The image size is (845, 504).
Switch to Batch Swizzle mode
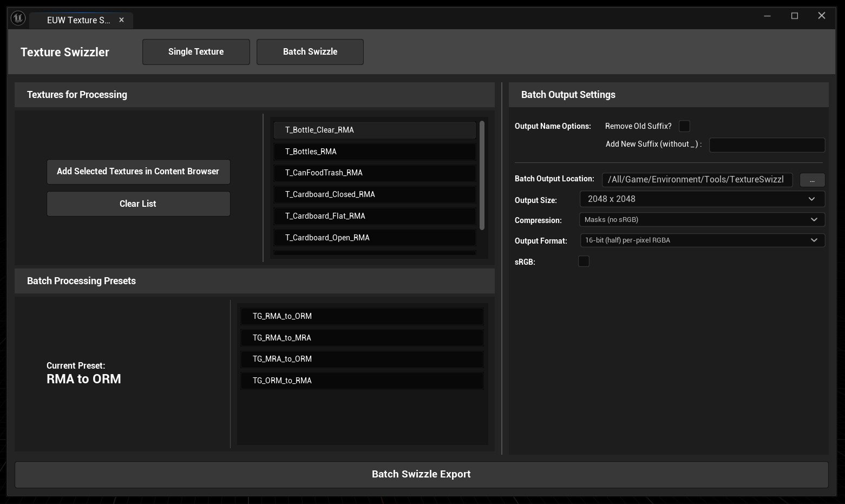(310, 51)
